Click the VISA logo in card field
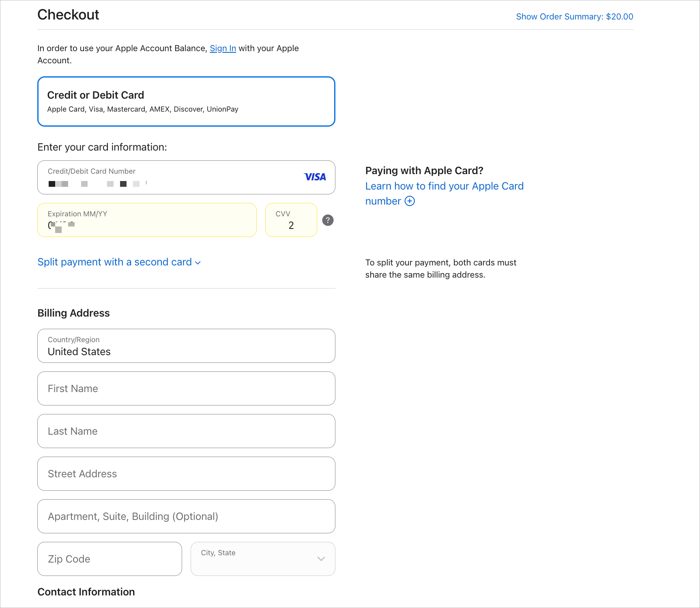 point(315,177)
